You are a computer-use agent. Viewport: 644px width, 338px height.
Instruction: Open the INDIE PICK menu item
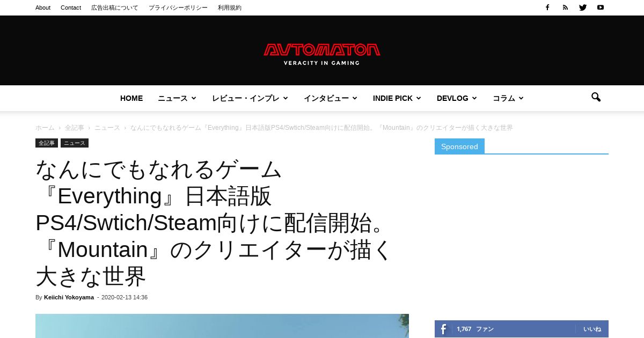393,98
